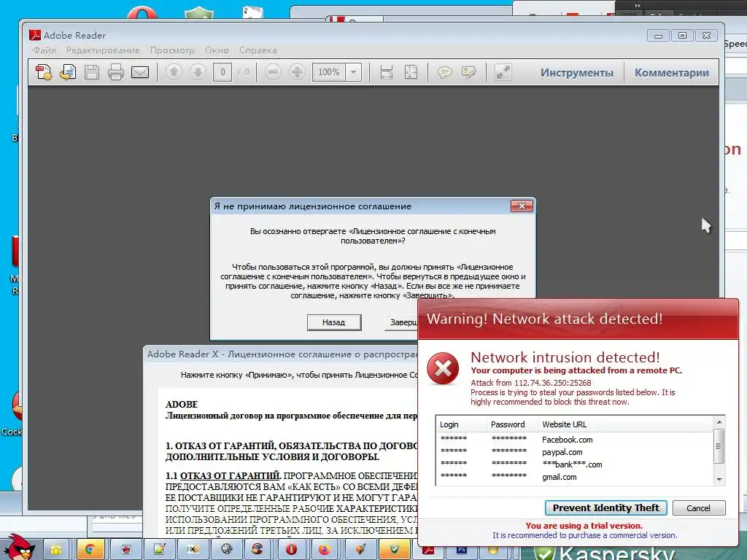Select the Facebook.com row in password list
747x560 pixels.
pos(574,440)
